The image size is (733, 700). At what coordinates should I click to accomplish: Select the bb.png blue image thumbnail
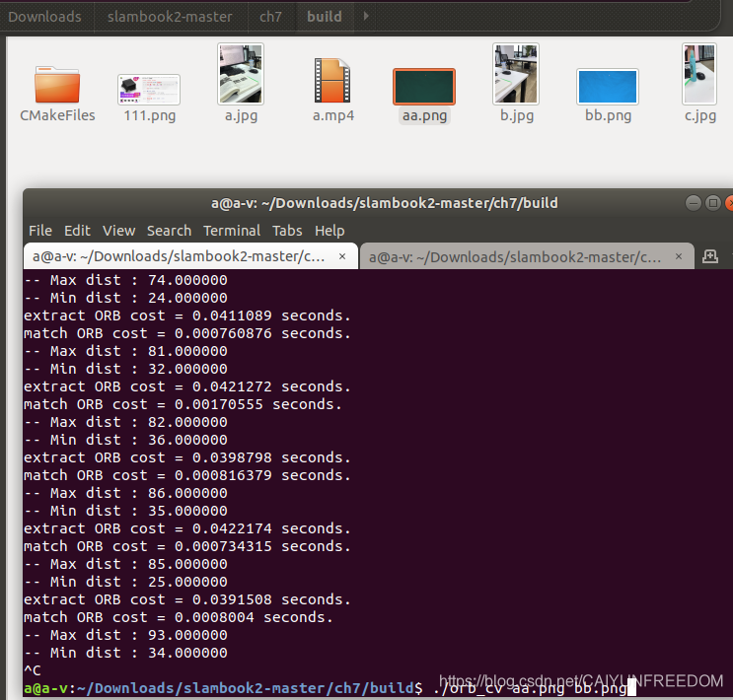608,87
